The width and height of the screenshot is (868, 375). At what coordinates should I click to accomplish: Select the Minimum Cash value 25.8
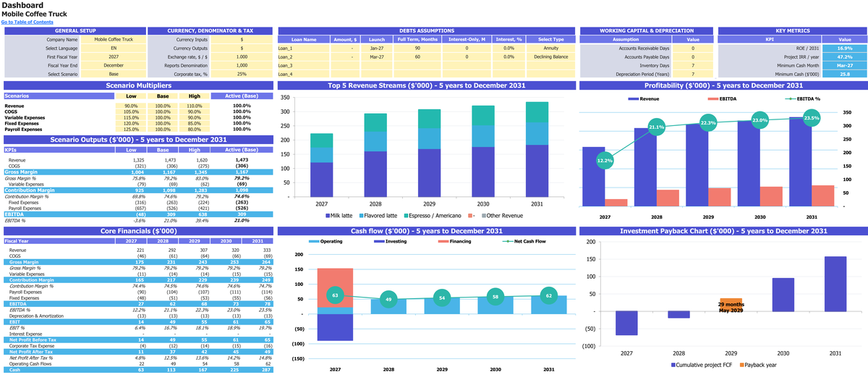click(x=845, y=74)
